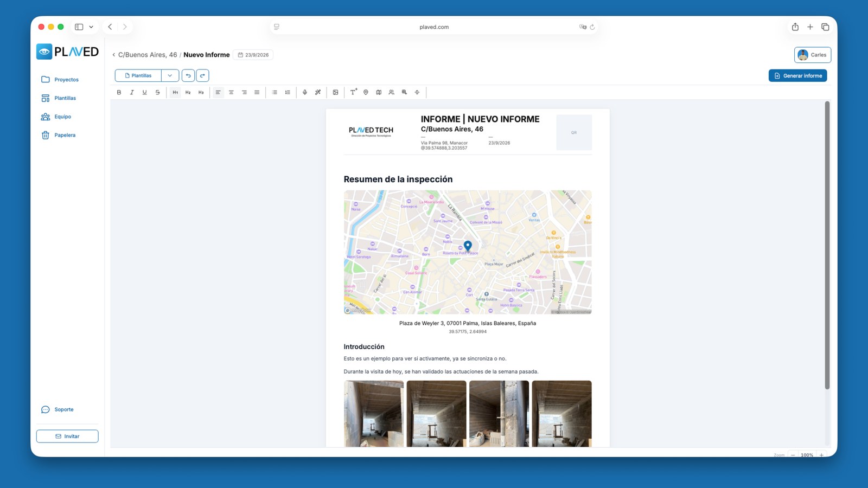Open Plantillas in the sidebar
This screenshot has width=868, height=488.
point(59,98)
